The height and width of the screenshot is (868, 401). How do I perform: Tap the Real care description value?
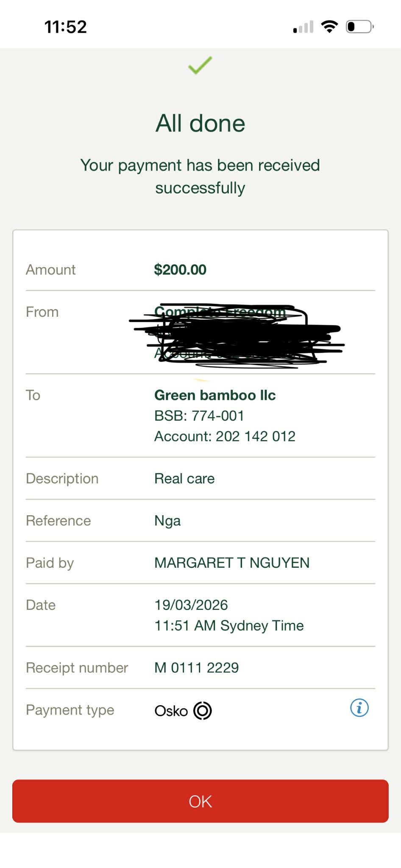[x=184, y=478]
